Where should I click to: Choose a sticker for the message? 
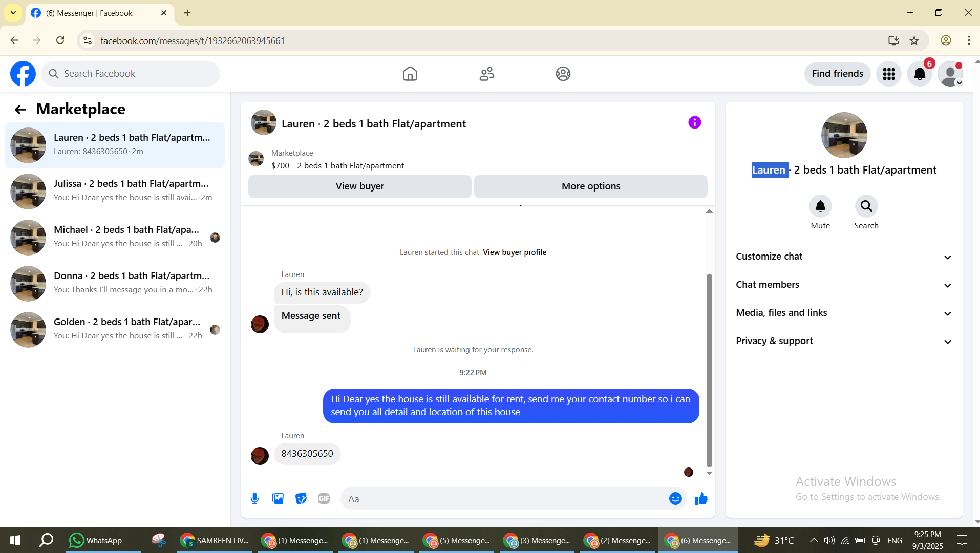pyautogui.click(x=301, y=499)
